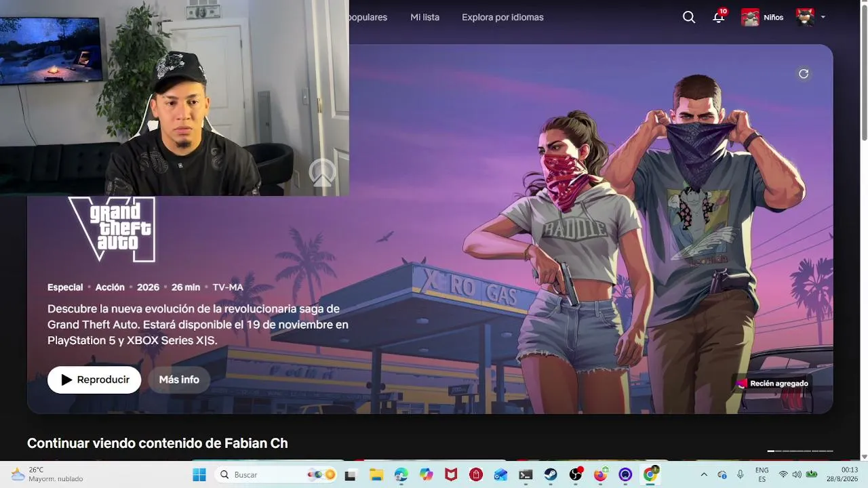Open the volume speaker tray icon

click(797, 474)
